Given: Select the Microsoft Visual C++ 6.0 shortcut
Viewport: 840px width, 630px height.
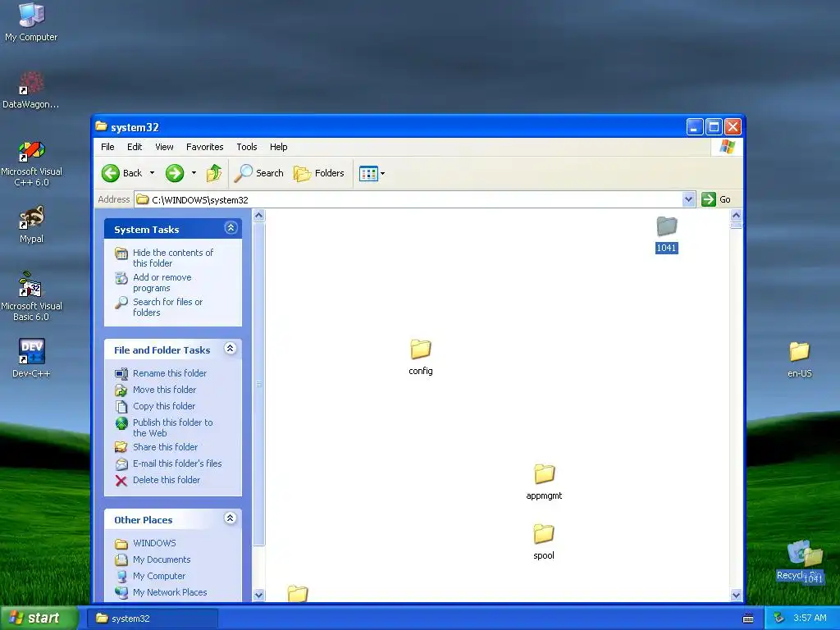Looking at the screenshot, I should pyautogui.click(x=31, y=163).
